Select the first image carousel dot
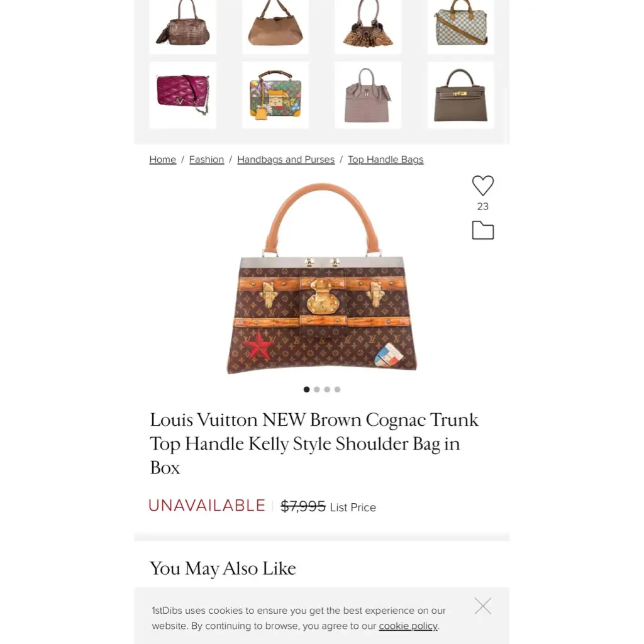644x644 pixels. [306, 389]
